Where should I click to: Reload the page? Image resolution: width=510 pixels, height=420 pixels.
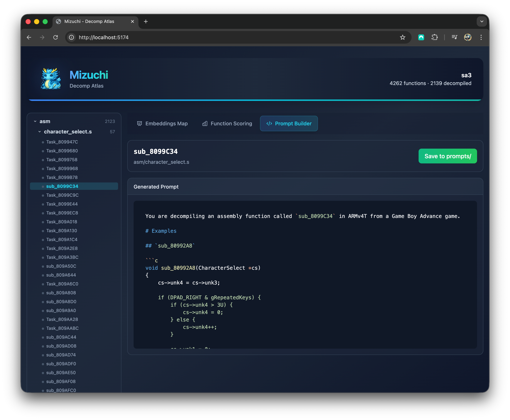pyautogui.click(x=56, y=37)
